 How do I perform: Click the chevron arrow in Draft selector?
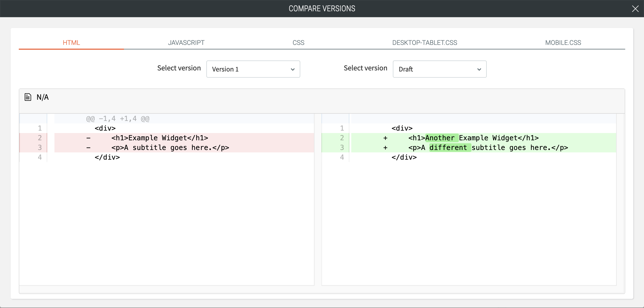479,69
